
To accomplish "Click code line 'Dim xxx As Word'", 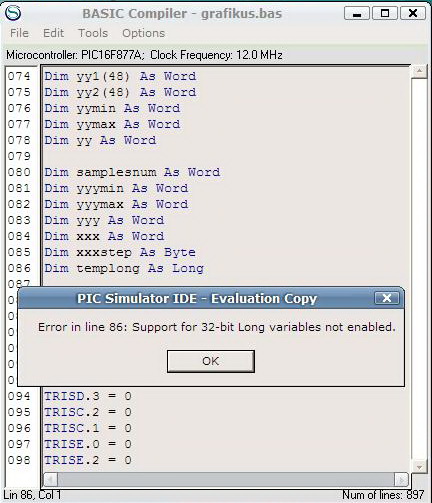I will point(104,236).
